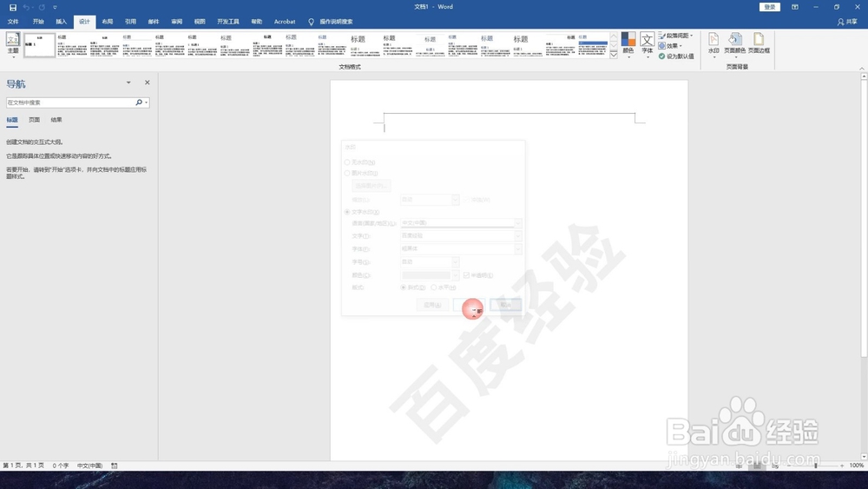The image size is (868, 489).
Task: Select 无水印 radio in watermark dialog
Action: (347, 162)
